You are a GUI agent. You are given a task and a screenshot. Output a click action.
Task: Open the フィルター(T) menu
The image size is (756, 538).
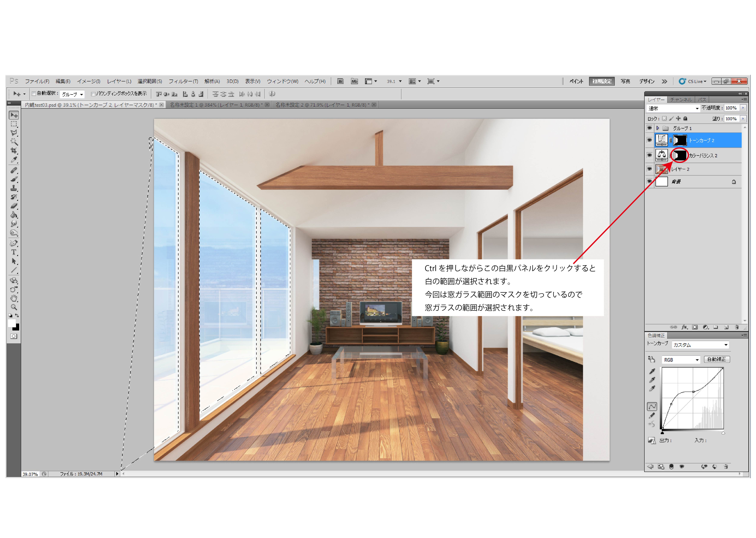coord(183,81)
